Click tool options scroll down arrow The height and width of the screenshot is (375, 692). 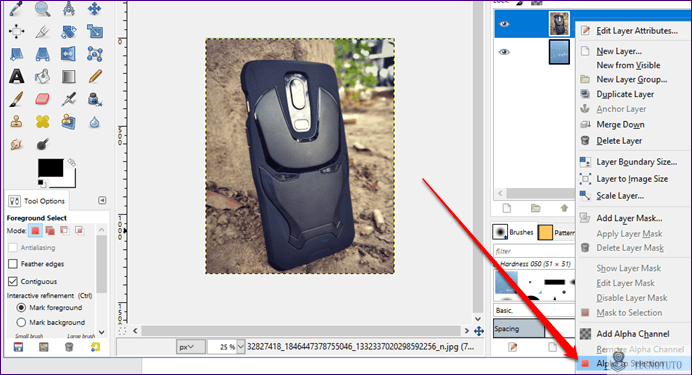click(102, 332)
